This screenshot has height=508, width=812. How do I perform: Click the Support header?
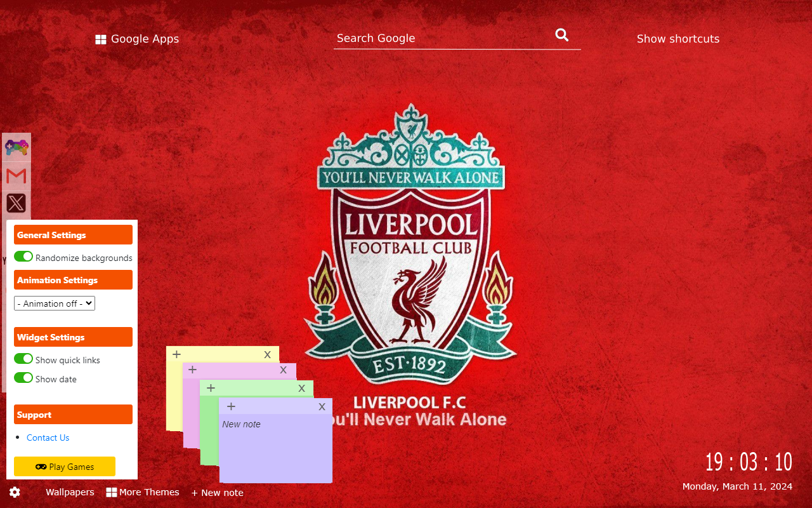[73, 415]
